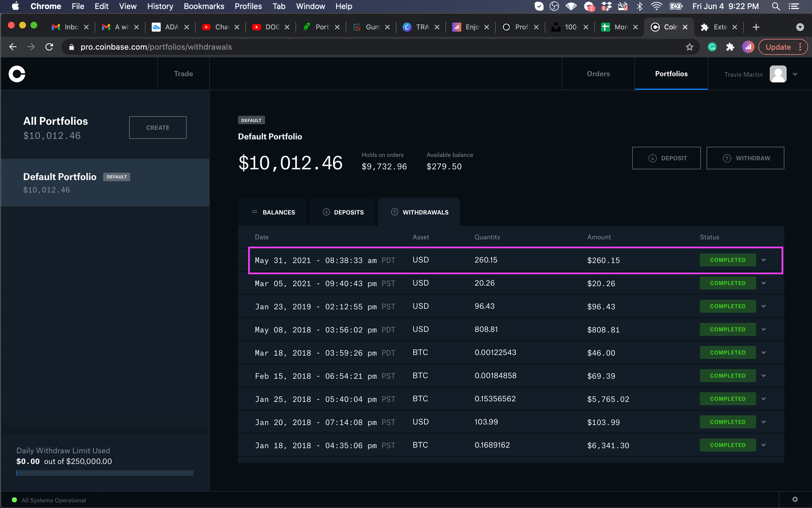Click the WITHDRAW button
Screen dimensions: 812x508
[x=745, y=158]
